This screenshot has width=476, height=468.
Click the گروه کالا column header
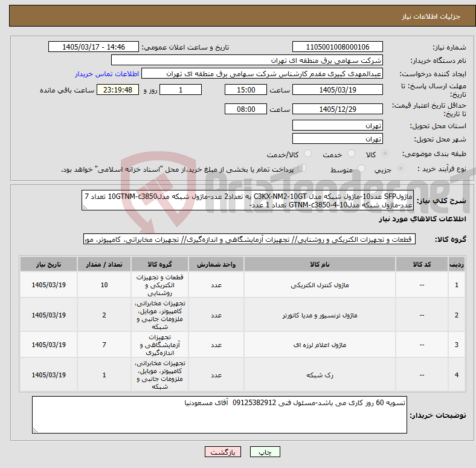tap(159, 264)
